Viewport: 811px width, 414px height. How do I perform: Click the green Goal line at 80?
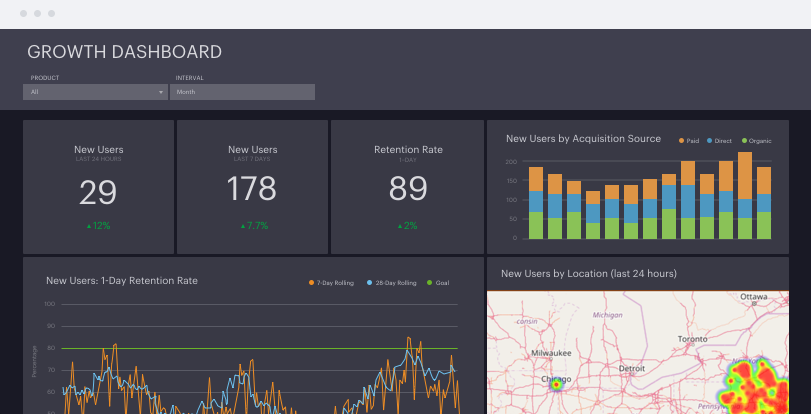(x=250, y=349)
